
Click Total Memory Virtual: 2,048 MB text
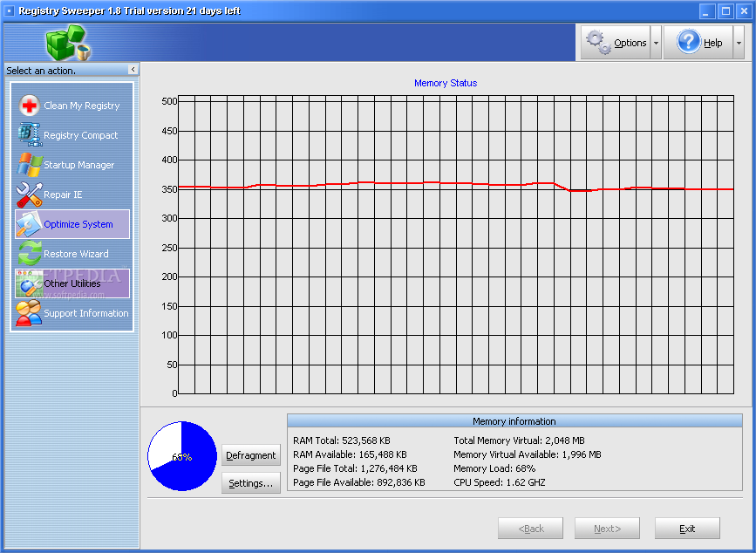(x=519, y=440)
